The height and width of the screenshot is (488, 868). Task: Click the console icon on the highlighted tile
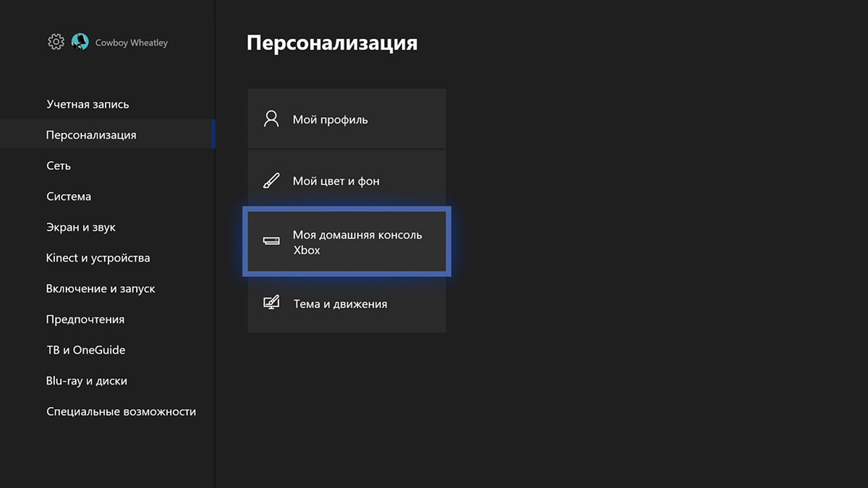pyautogui.click(x=271, y=242)
